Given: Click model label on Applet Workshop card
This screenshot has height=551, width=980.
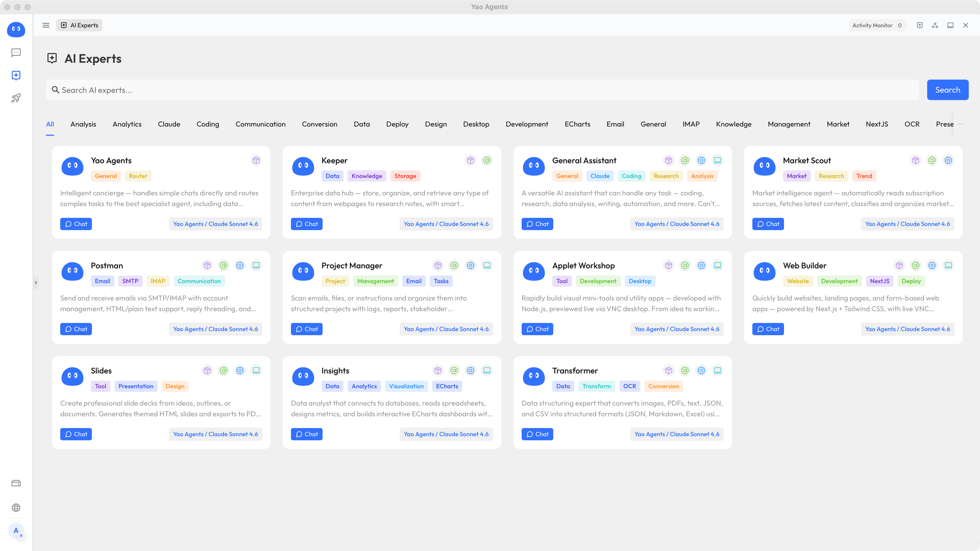Looking at the screenshot, I should [677, 329].
